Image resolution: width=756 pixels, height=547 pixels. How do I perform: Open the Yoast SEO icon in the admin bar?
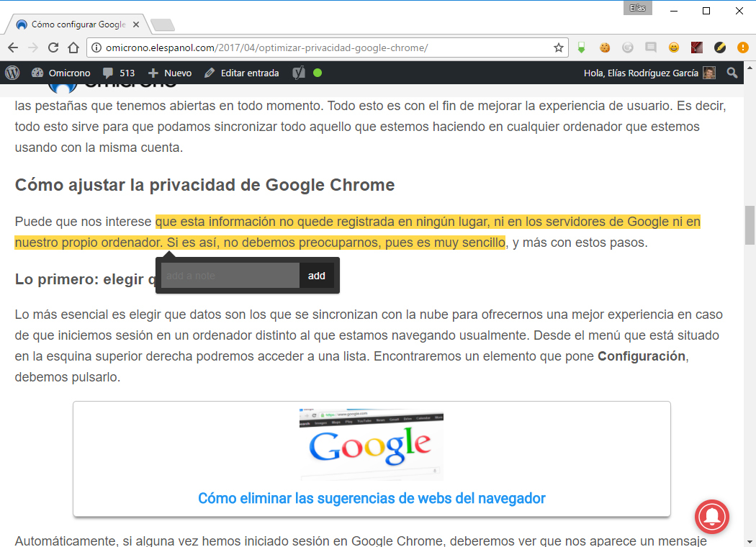point(299,73)
